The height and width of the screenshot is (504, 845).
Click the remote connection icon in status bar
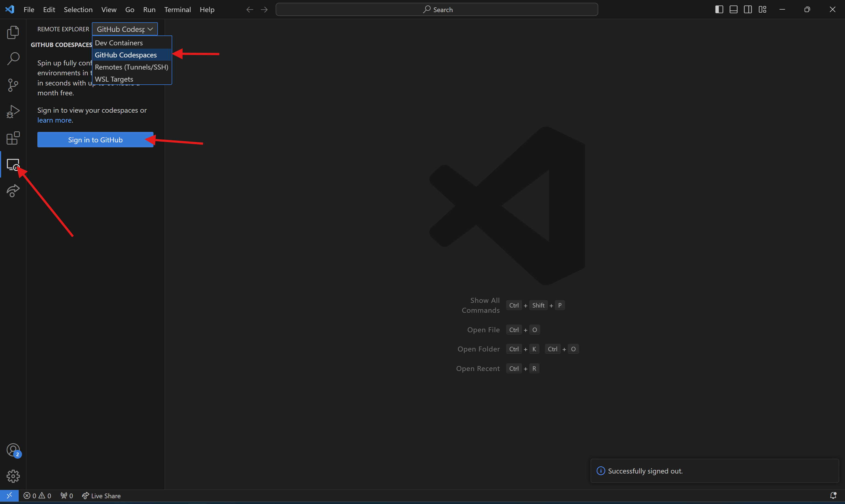[x=9, y=495]
